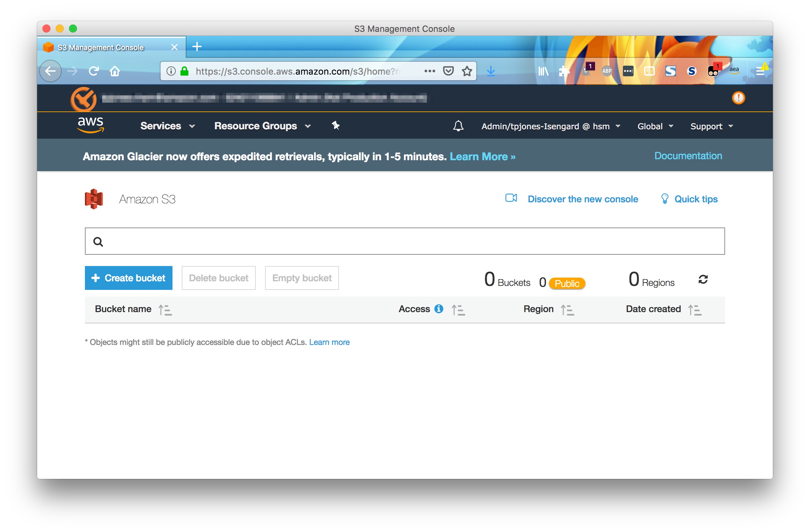Open a new browser tab
Screen dimensions: 810x532
[197, 47]
